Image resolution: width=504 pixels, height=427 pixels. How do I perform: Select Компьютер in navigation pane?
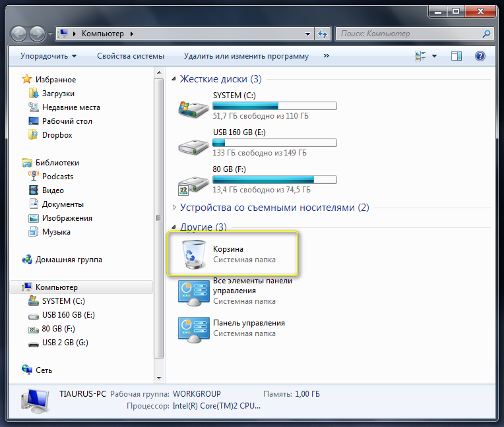81,287
